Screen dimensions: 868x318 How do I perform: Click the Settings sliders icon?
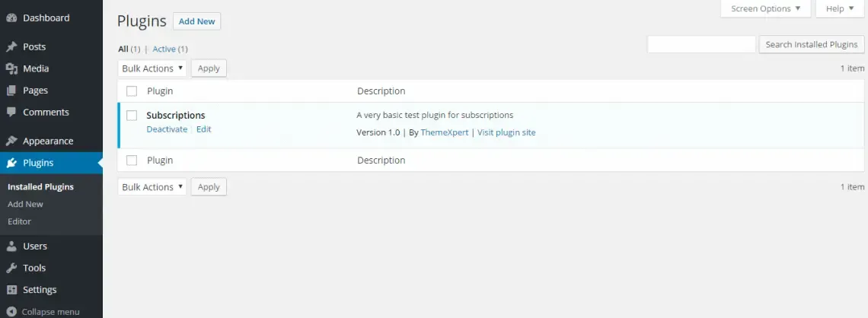[x=11, y=290]
